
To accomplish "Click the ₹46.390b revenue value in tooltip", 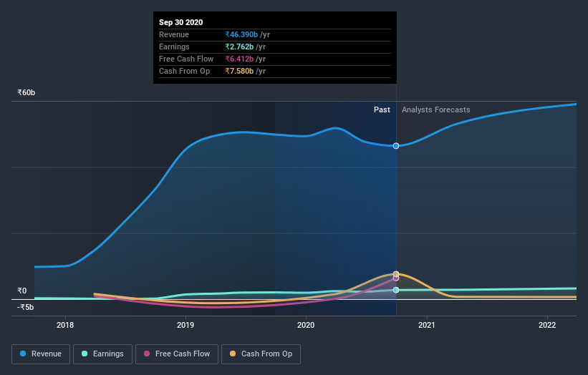I will point(241,34).
